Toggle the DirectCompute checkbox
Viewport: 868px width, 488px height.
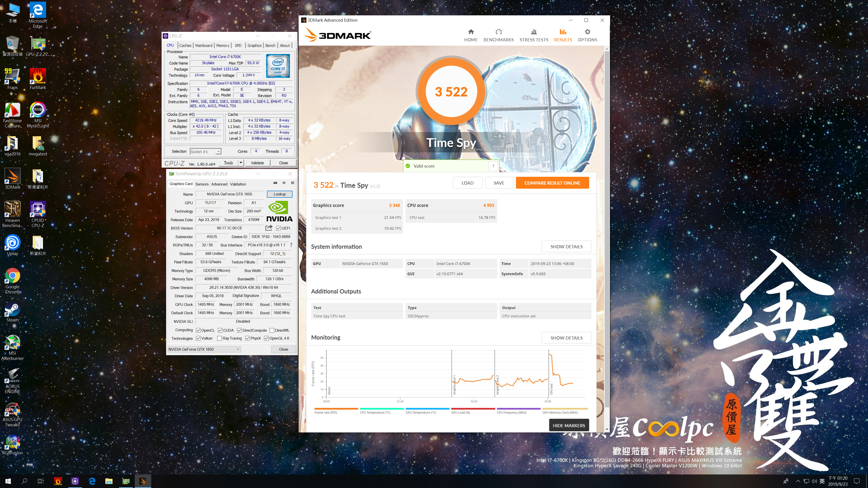(x=239, y=330)
